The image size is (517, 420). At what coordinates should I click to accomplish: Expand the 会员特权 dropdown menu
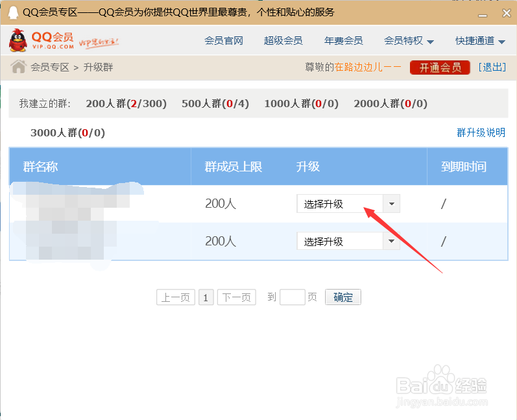click(409, 41)
